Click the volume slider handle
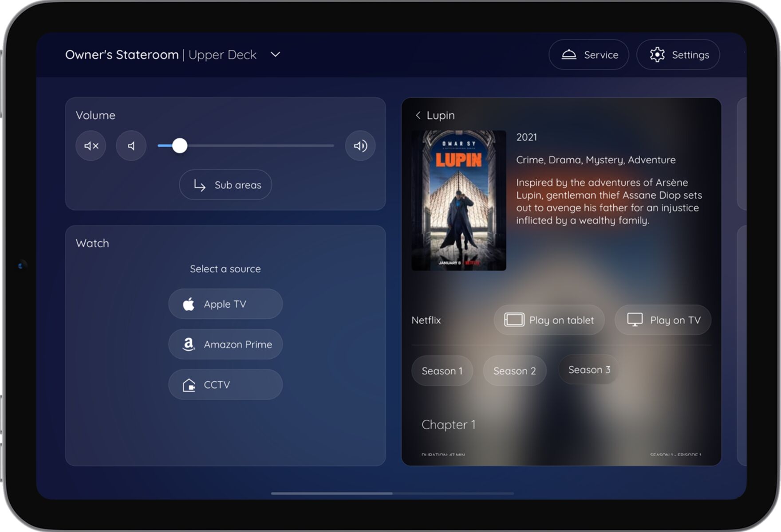 (180, 146)
